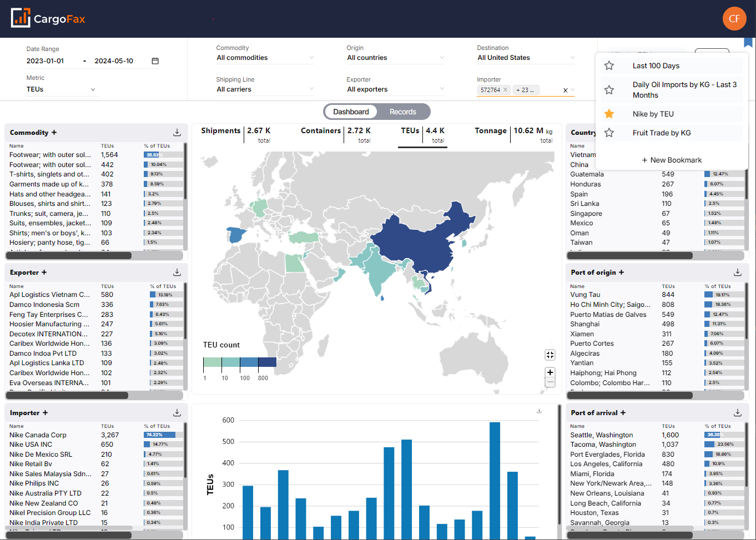Open the bookmarks flag icon
Viewport: 756px width, 540px height.
point(748,42)
